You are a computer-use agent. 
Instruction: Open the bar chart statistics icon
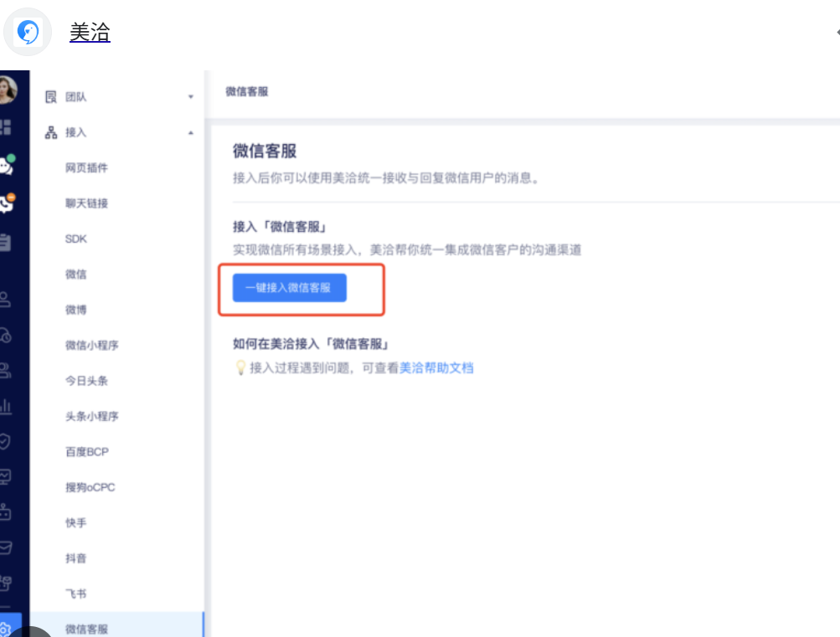click(5, 406)
